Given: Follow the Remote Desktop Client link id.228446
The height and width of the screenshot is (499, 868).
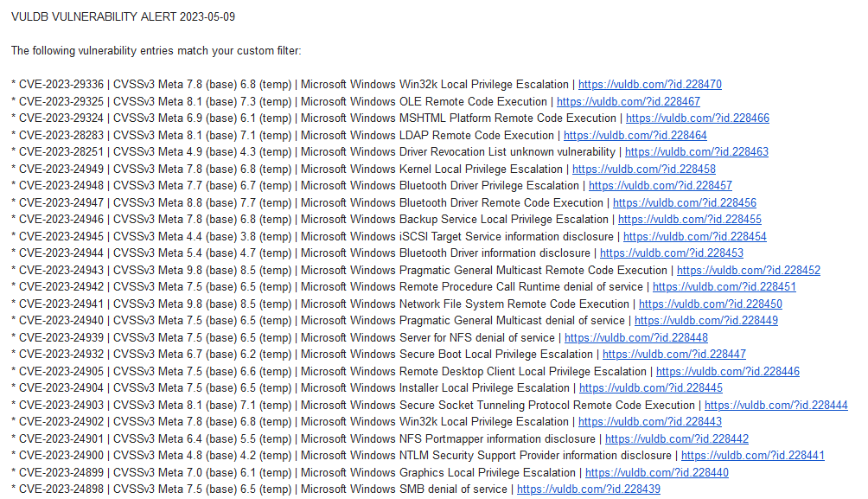Looking at the screenshot, I should pos(728,372).
